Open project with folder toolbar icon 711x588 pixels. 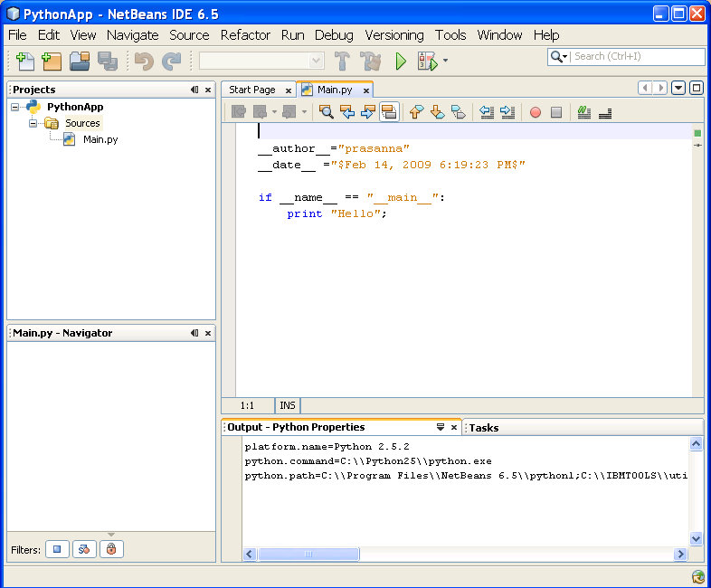(80, 62)
